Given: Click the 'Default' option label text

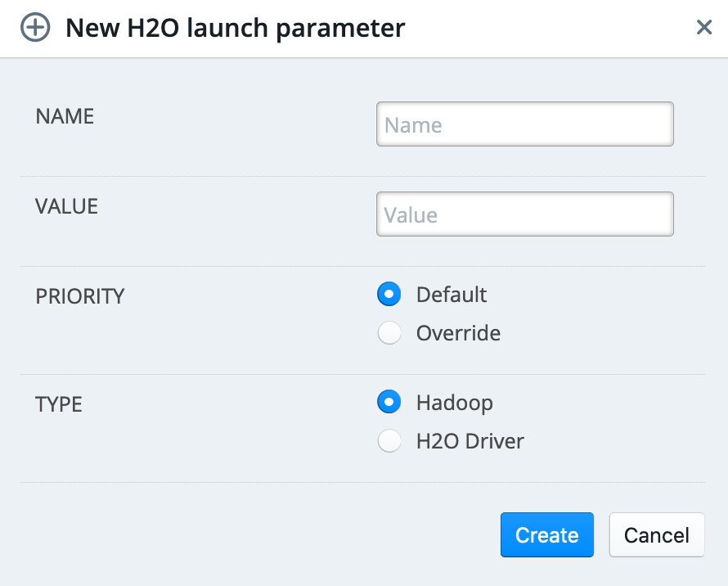Looking at the screenshot, I should (x=452, y=295).
